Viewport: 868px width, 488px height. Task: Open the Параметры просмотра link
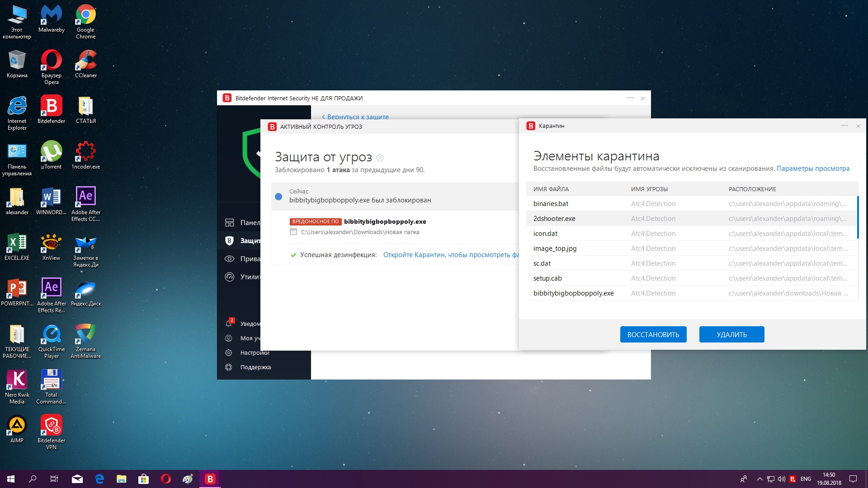pyautogui.click(x=813, y=169)
